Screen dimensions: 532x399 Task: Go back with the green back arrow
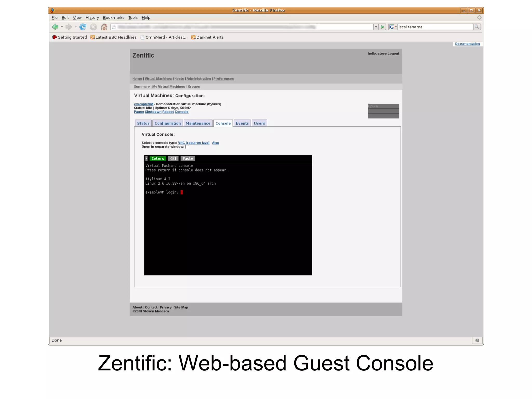coord(55,27)
